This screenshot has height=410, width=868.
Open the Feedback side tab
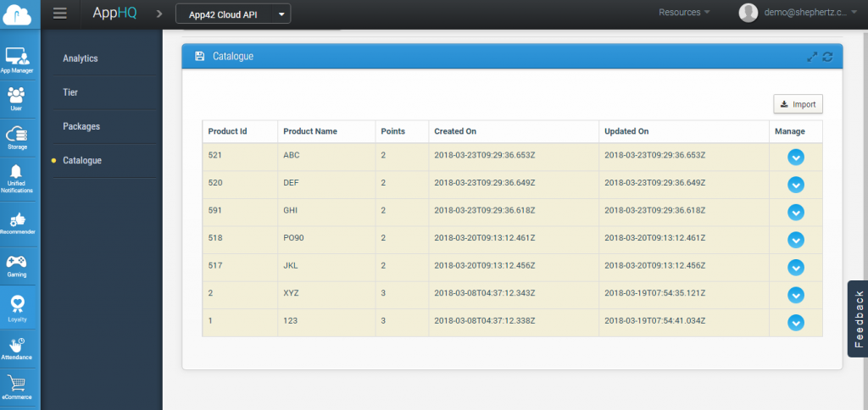click(x=858, y=319)
